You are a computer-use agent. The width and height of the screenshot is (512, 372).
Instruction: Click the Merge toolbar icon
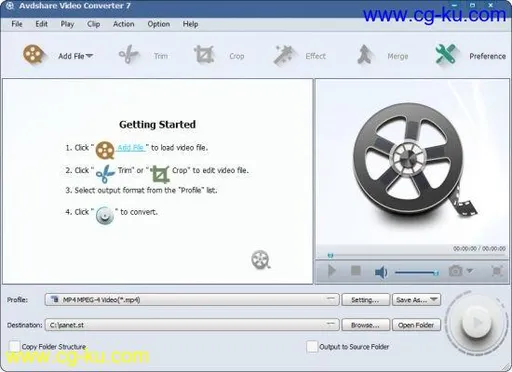[365, 54]
